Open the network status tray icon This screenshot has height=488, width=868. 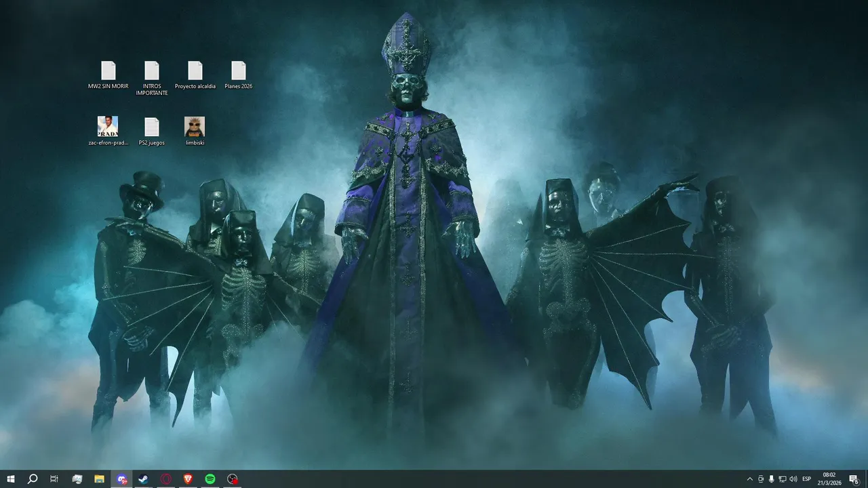click(783, 479)
